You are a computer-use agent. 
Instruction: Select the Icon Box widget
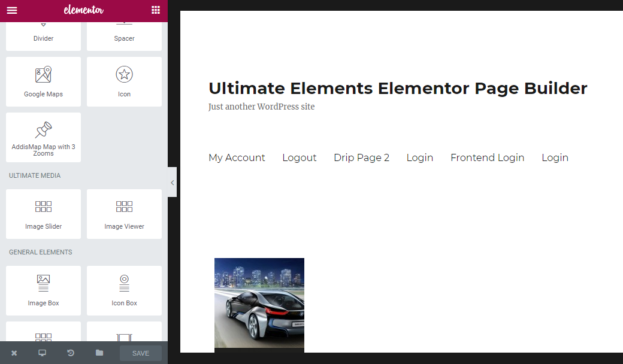(x=125, y=290)
